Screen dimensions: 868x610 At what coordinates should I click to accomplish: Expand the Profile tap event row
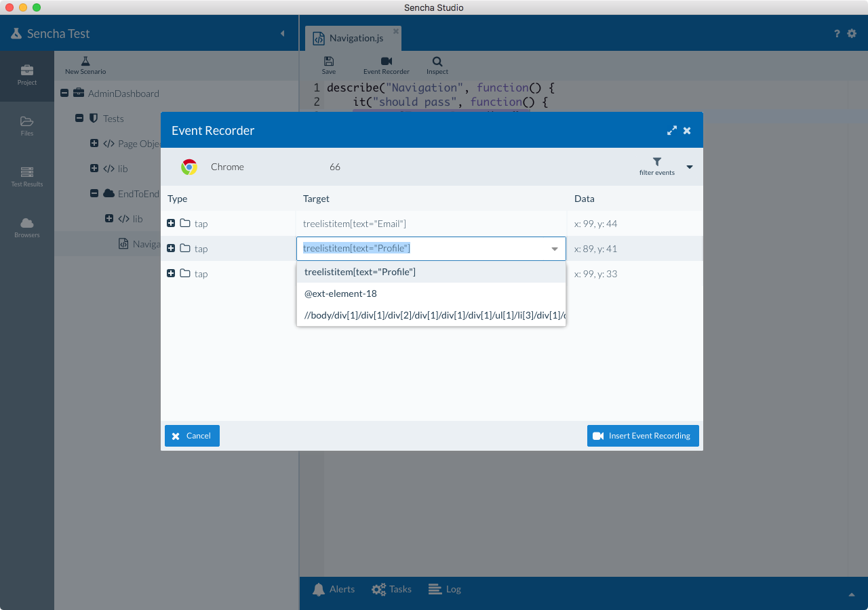(x=171, y=248)
